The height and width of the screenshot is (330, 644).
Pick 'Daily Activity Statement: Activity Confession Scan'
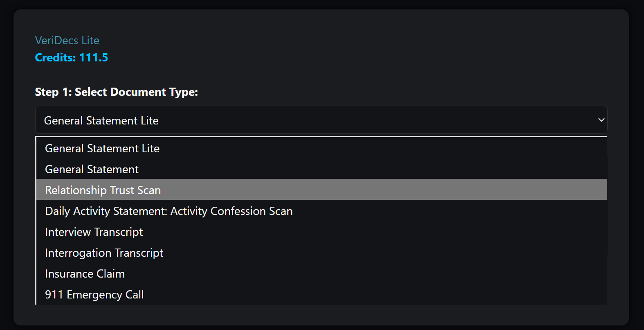click(168, 211)
